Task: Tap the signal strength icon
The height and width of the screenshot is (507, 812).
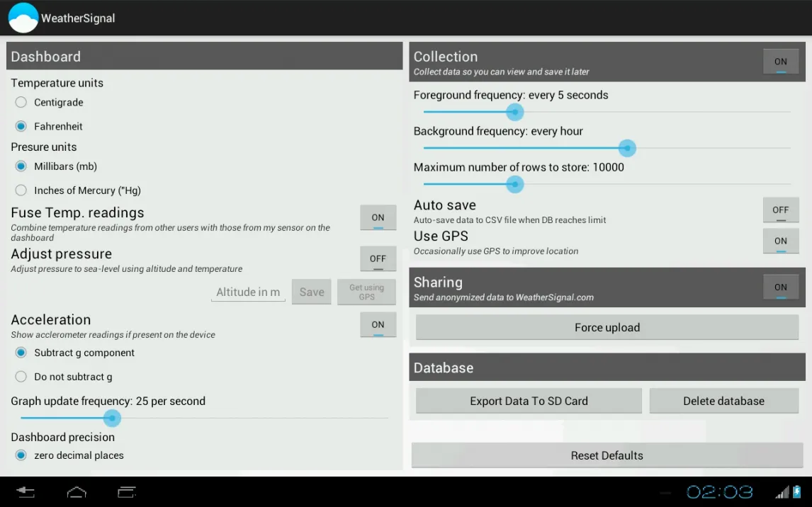Action: point(782,492)
